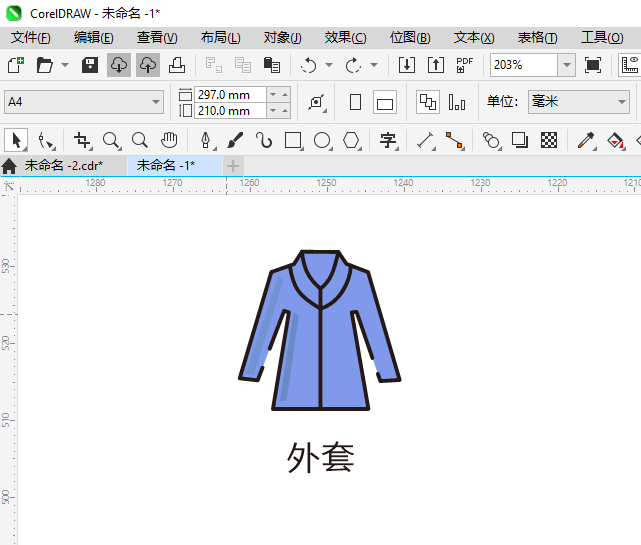The height and width of the screenshot is (545, 641).
Task: Click the page width field 297.0 mm
Action: point(230,95)
